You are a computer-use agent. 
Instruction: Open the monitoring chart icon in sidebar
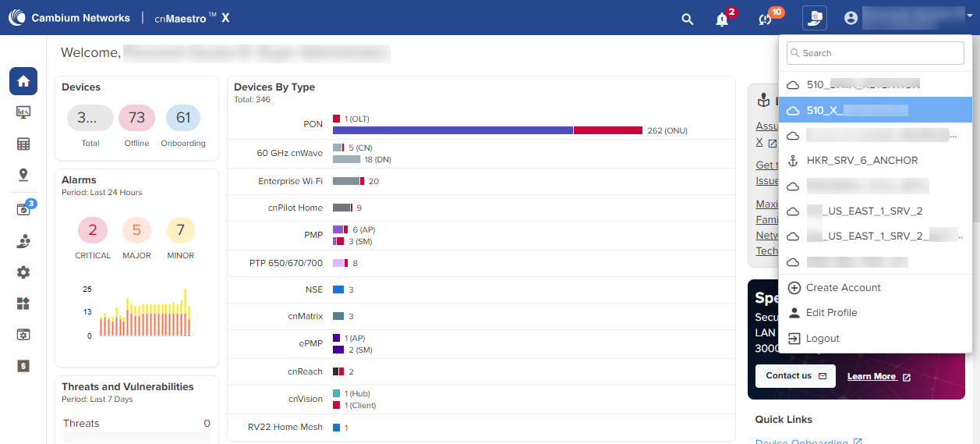23,112
